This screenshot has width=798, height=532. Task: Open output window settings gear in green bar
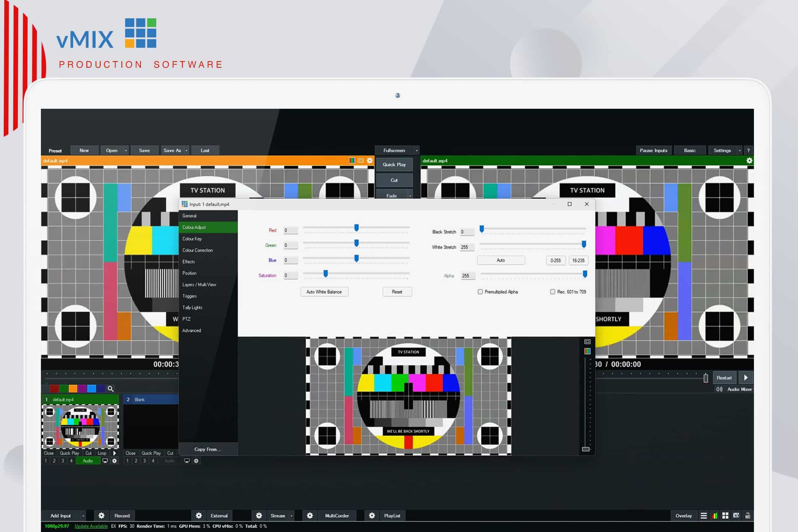click(x=749, y=160)
